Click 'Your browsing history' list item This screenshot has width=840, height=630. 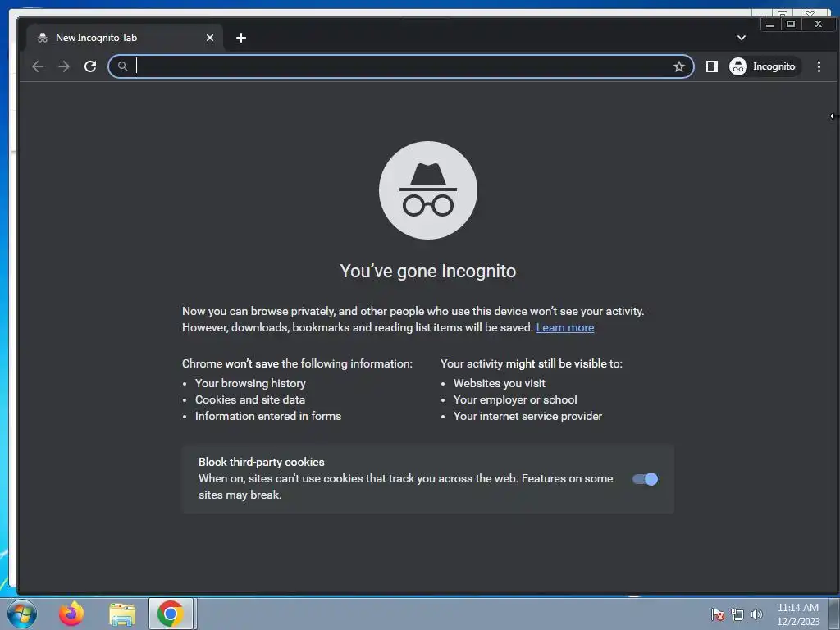[250, 383]
